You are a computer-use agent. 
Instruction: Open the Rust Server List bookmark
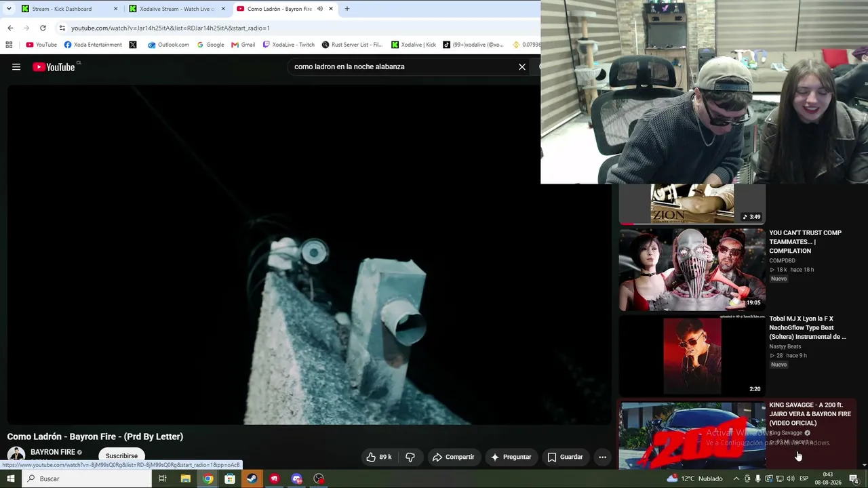pyautogui.click(x=353, y=45)
